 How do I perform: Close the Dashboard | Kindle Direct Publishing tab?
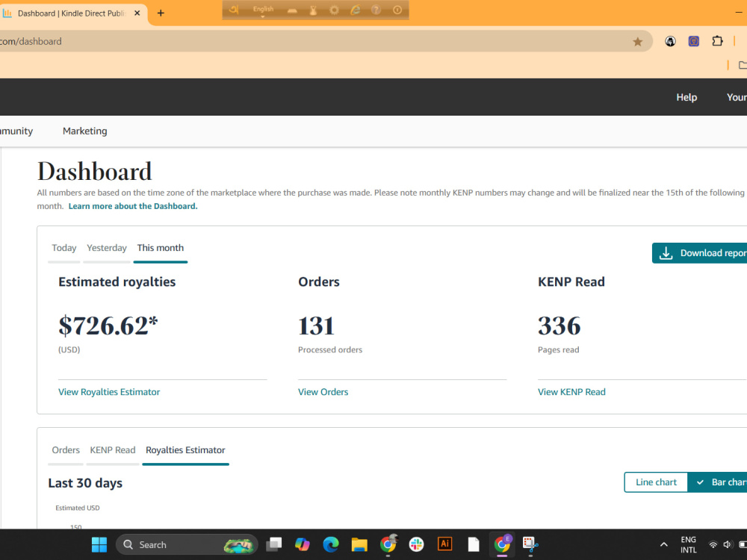coord(137,13)
